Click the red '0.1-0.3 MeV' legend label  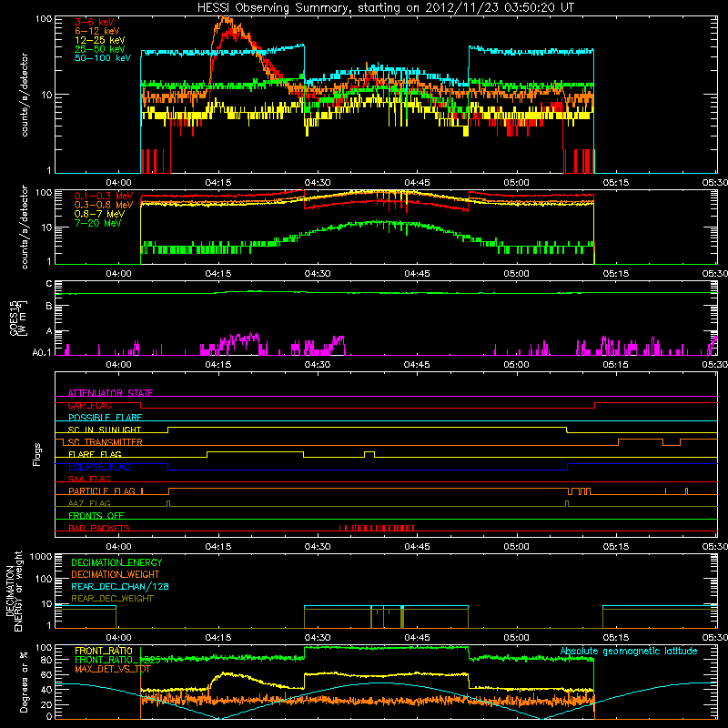[104, 196]
